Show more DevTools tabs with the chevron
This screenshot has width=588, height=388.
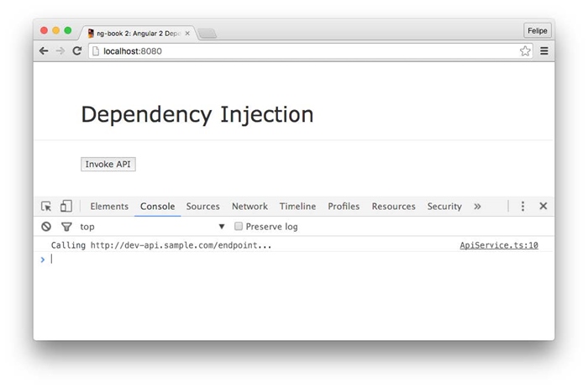coord(477,207)
